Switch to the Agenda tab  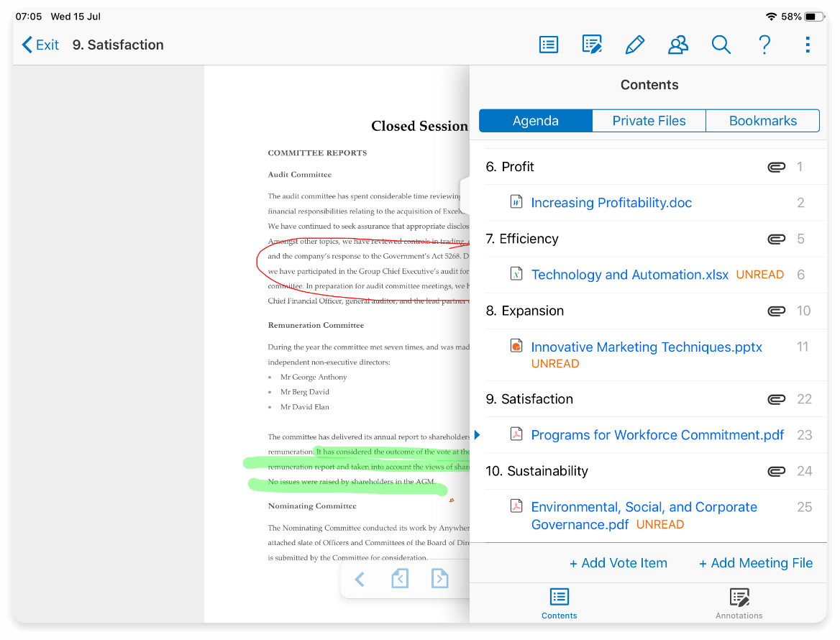pos(536,121)
